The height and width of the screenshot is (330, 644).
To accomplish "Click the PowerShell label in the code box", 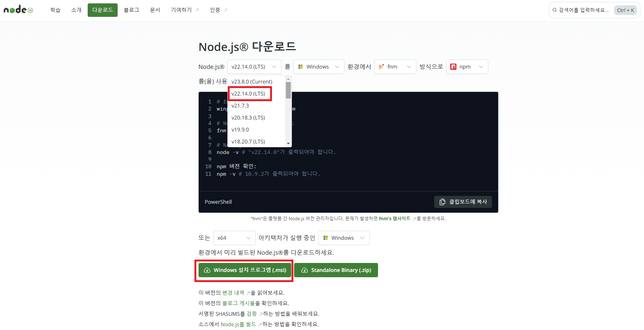I will (x=218, y=202).
